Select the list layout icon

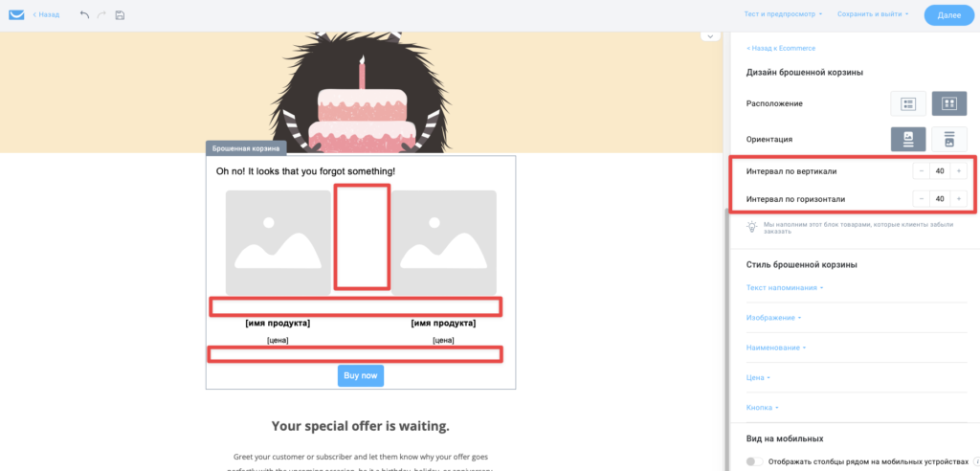click(908, 103)
